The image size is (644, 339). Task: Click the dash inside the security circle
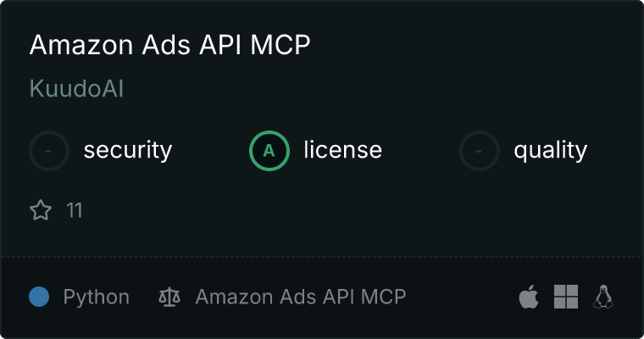point(48,151)
